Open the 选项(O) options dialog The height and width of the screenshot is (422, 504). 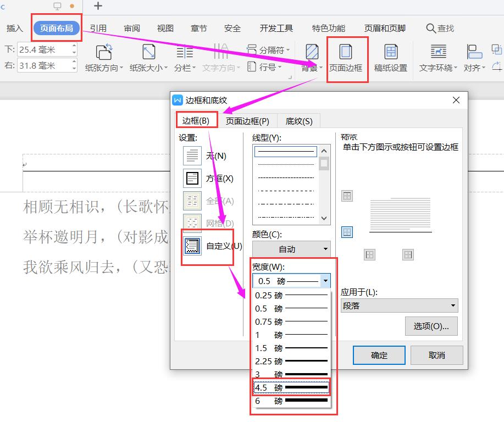click(432, 326)
